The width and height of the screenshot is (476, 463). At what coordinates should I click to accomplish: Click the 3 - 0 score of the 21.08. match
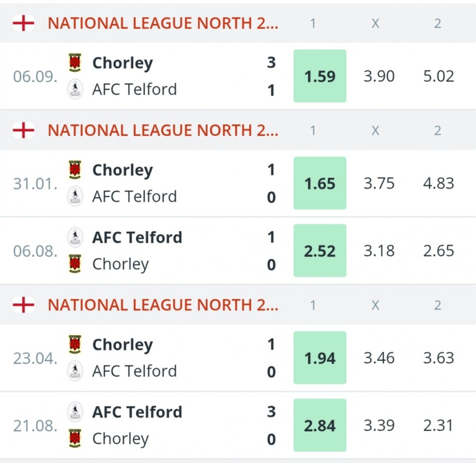tap(271, 425)
